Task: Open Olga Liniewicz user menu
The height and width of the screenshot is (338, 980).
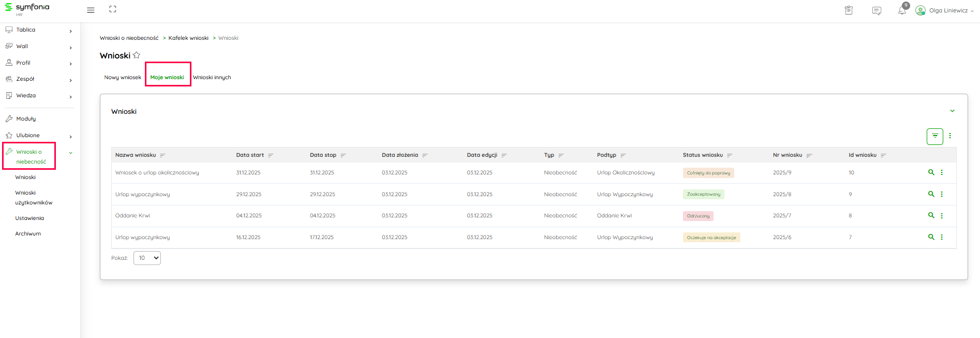Action: 944,10
